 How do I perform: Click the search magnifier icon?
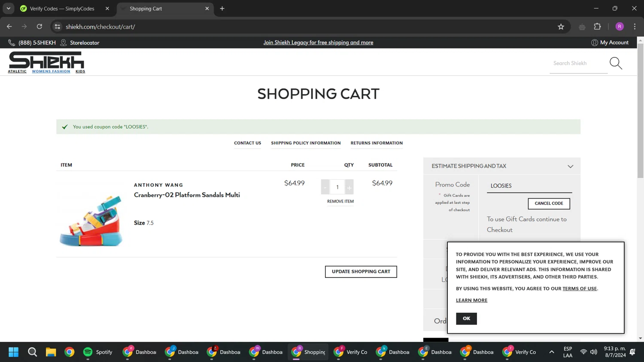(x=616, y=63)
